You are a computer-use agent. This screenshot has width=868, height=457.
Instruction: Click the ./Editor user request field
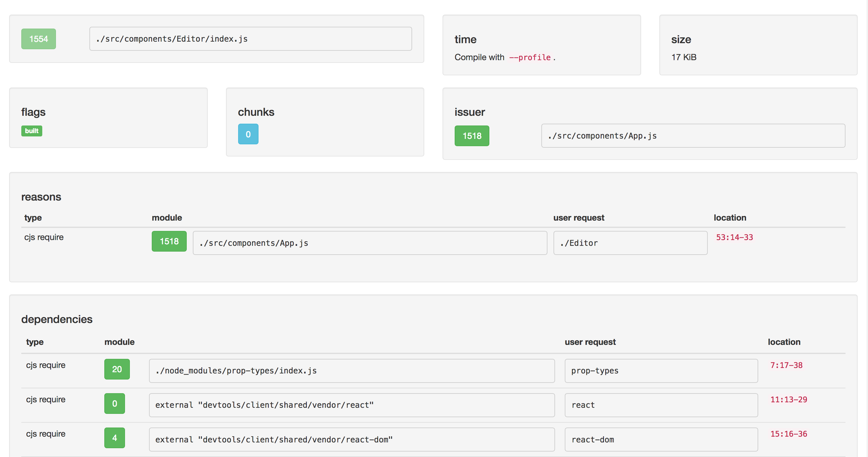(630, 243)
